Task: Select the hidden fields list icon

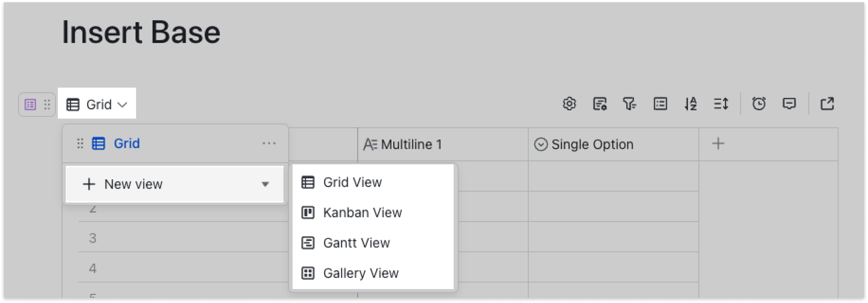Action: point(660,104)
